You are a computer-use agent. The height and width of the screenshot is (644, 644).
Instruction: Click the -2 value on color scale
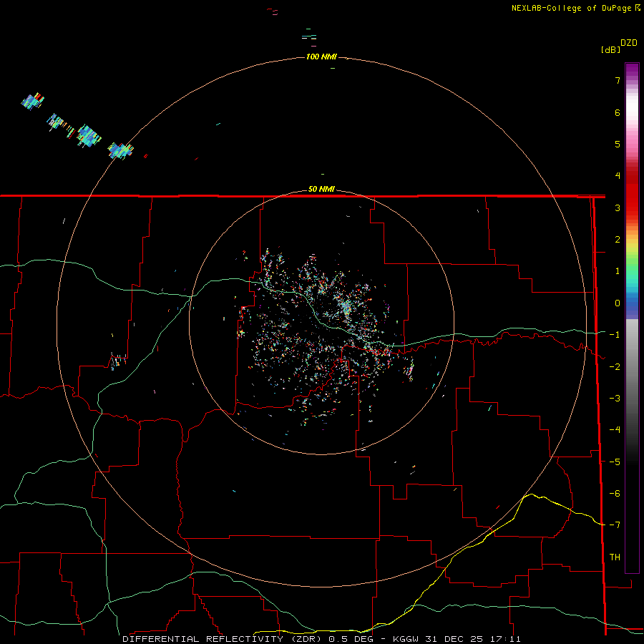615,366
